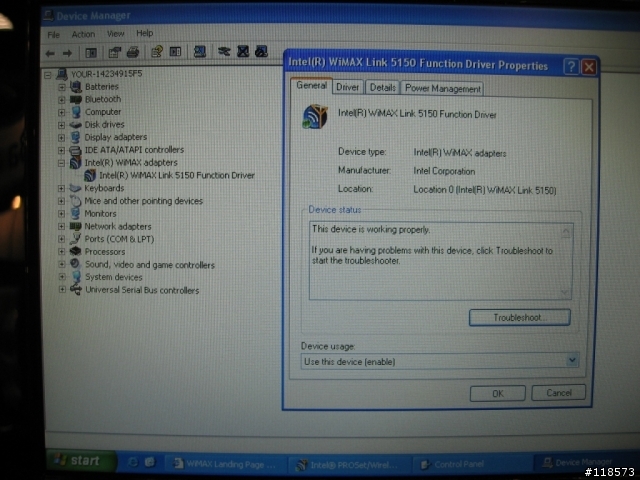Screen dimensions: 640x480
Task: Select Intel(R) WiMAX Link 5150 Function Driver
Action: pyautogui.click(x=177, y=176)
